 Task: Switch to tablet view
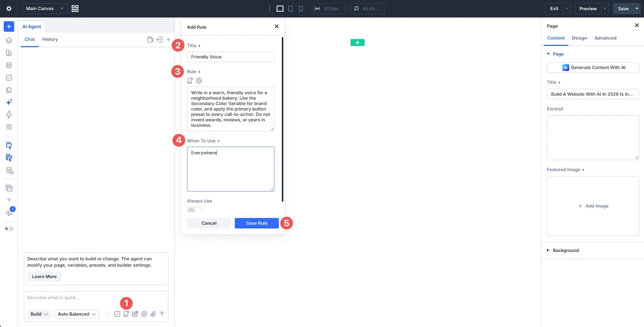pyautogui.click(x=291, y=9)
